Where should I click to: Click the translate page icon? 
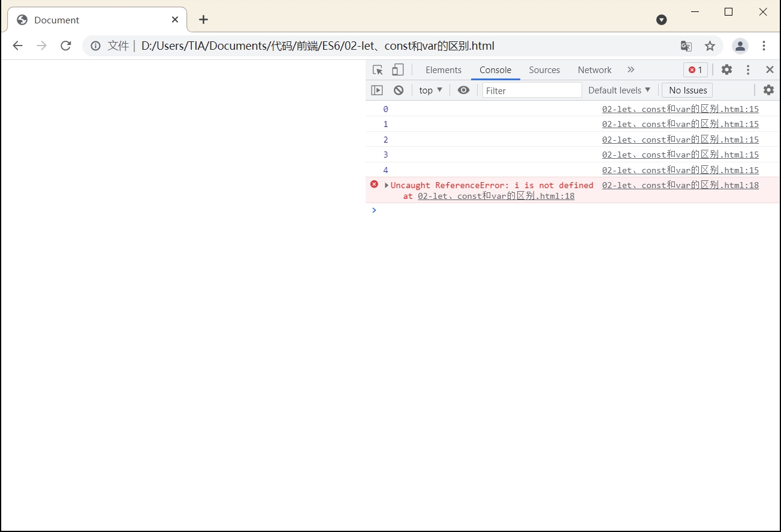click(686, 46)
